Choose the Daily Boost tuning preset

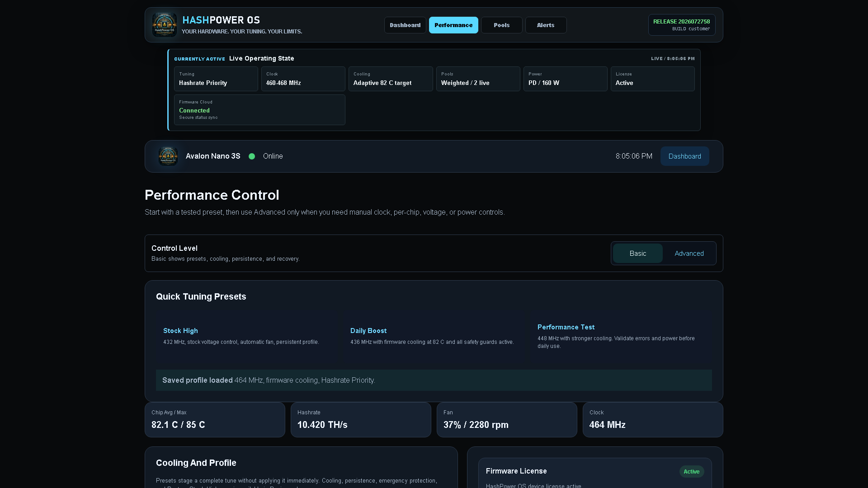pos(434,336)
